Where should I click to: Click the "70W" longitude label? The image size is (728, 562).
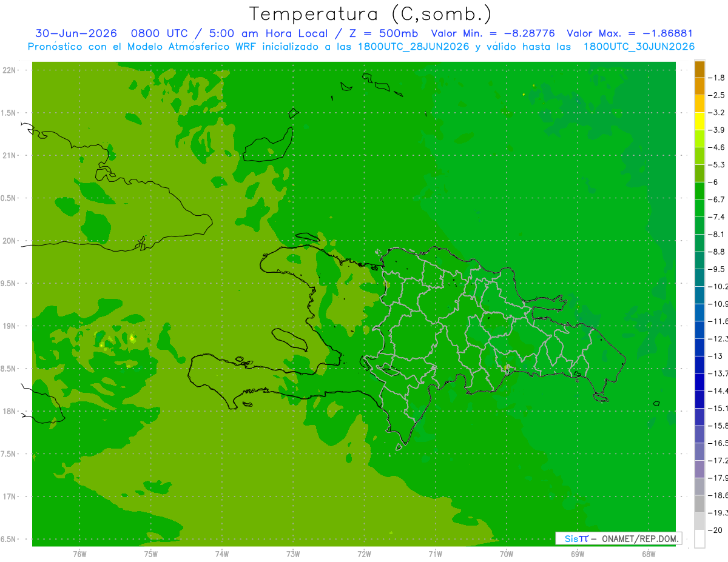[506, 554]
